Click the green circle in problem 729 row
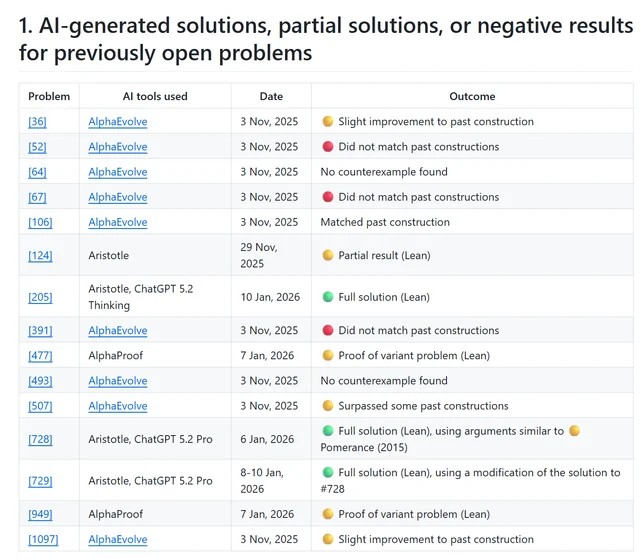This screenshot has height=559, width=640. 327,473
